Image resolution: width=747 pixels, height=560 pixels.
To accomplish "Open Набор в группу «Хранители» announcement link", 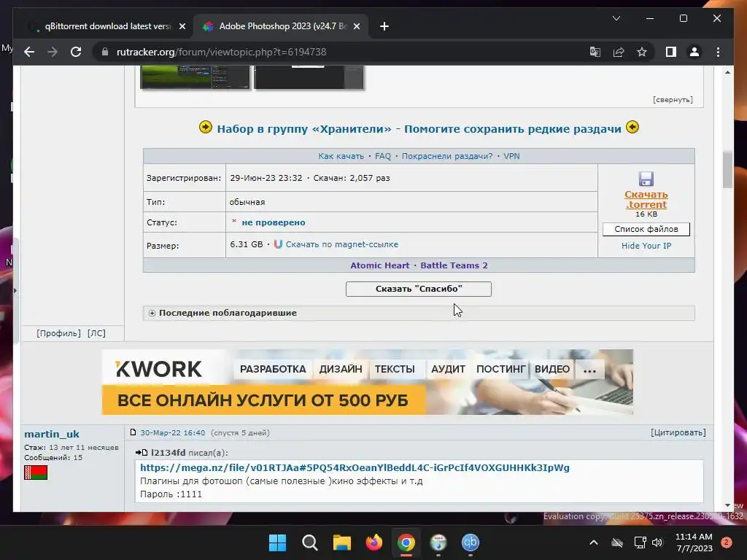I will [x=419, y=129].
